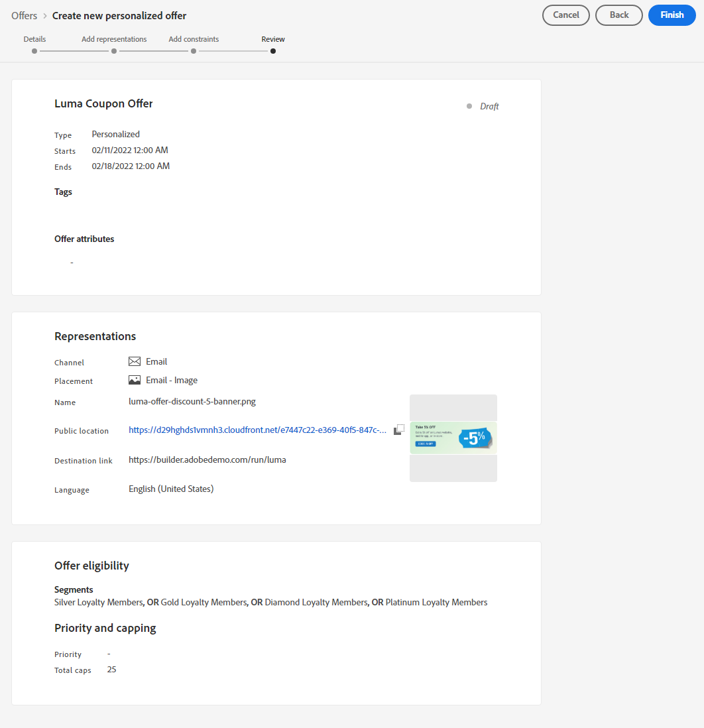Click the Draft status dot

[469, 106]
